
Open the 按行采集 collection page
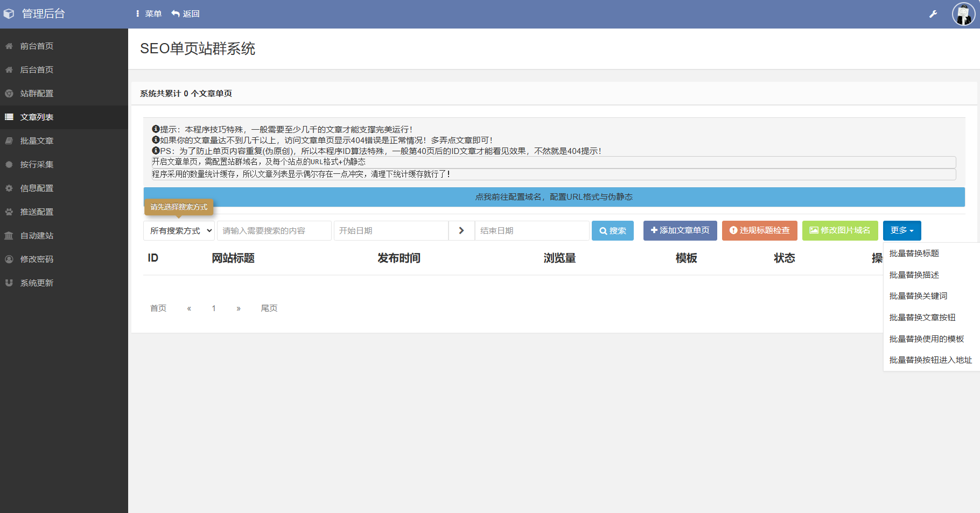pos(37,164)
